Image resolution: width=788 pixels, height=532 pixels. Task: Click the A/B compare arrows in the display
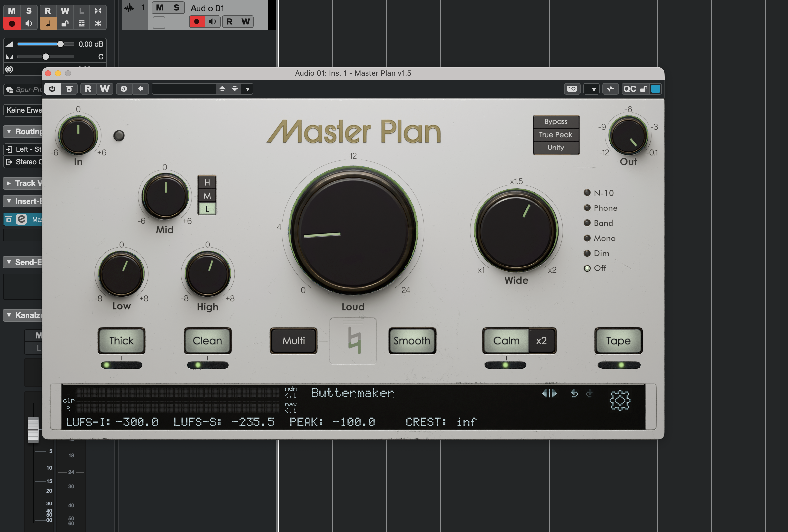[x=549, y=394]
